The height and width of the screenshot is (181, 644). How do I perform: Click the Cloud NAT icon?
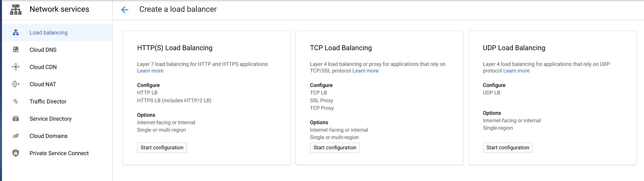pos(16,84)
